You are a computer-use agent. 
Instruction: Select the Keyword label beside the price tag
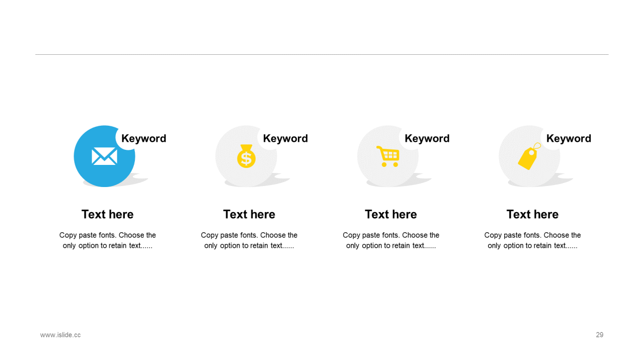pyautogui.click(x=569, y=138)
